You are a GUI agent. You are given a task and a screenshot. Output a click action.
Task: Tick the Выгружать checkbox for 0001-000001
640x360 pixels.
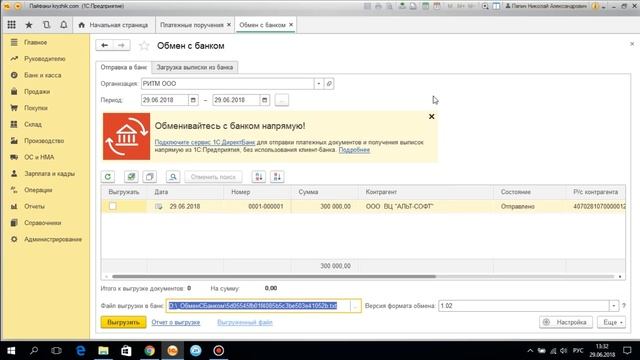[x=113, y=207]
